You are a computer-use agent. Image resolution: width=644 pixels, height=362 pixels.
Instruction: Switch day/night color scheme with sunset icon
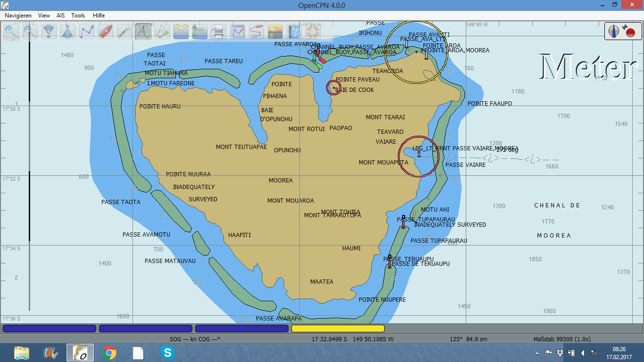(275, 32)
